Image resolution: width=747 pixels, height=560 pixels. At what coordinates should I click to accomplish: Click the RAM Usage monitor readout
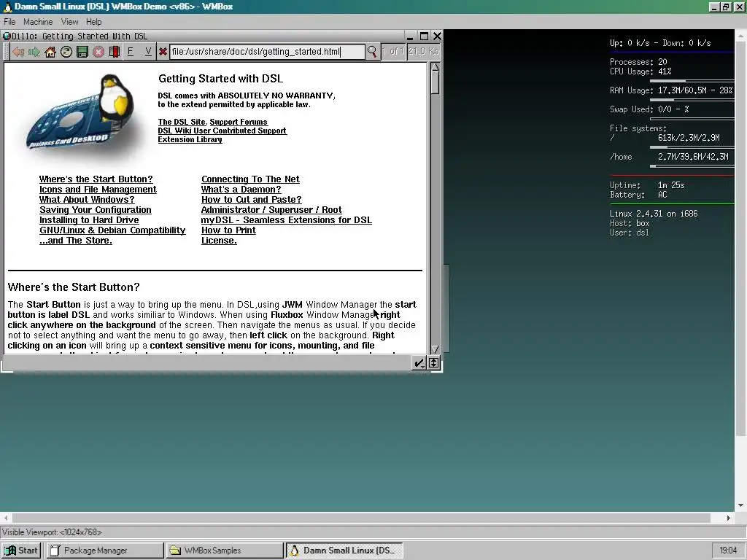(x=671, y=90)
